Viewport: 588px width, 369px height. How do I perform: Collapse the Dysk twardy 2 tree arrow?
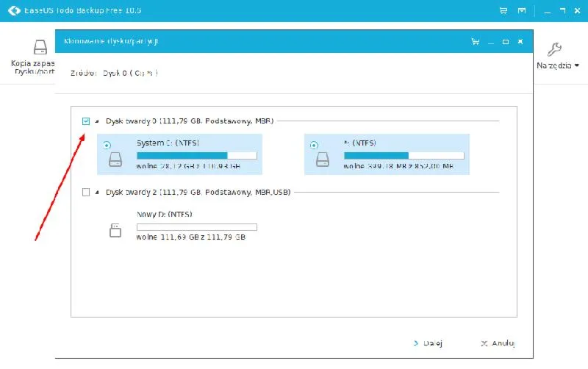coord(97,193)
